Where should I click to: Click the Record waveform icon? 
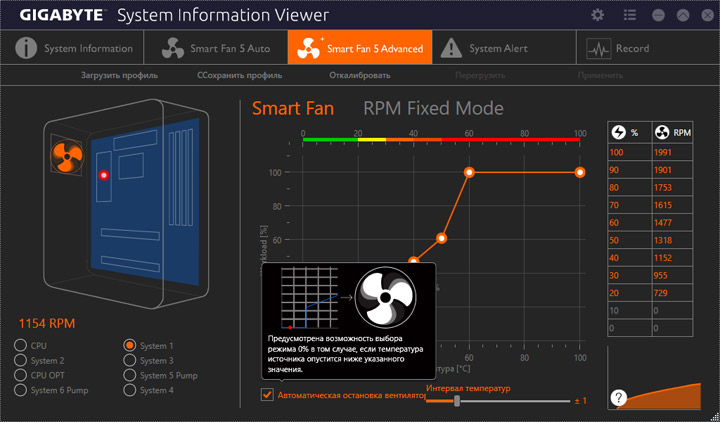tap(599, 48)
